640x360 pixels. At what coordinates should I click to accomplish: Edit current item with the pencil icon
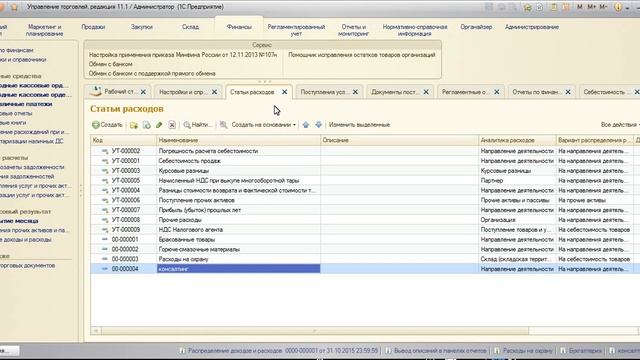pos(159,125)
